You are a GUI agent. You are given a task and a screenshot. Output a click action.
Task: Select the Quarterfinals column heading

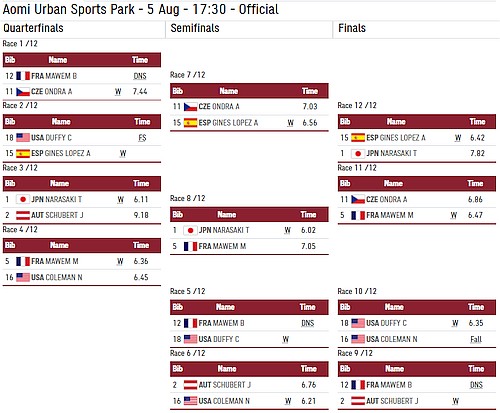(33, 28)
